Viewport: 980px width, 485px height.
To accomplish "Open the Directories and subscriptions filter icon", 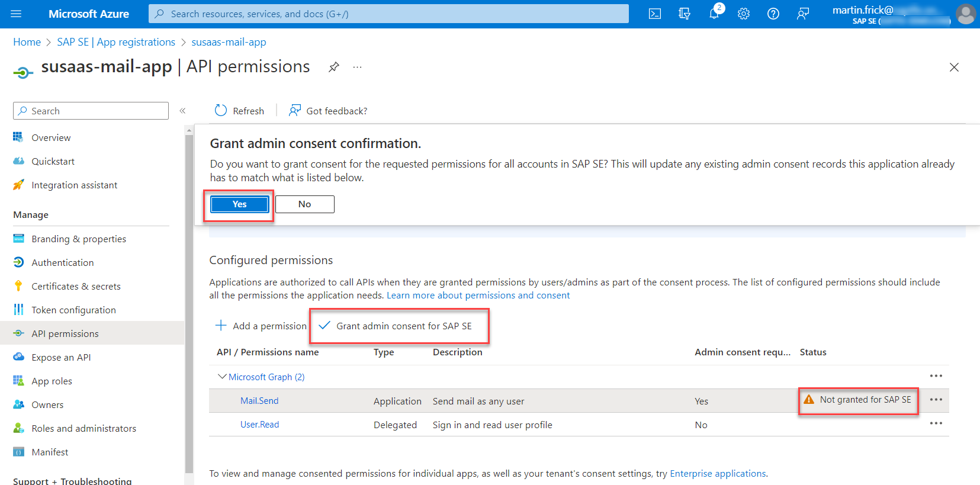I will pos(685,14).
